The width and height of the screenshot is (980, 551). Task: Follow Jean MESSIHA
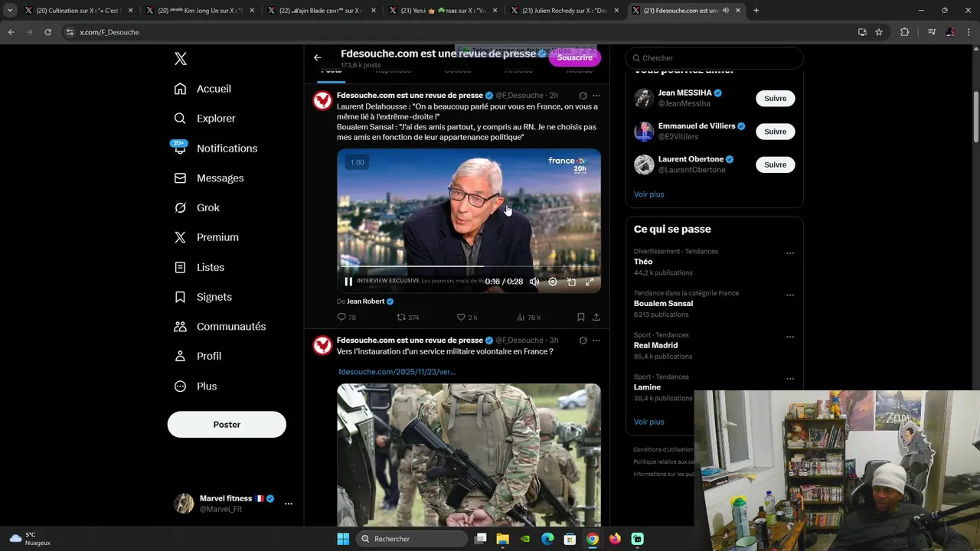(x=775, y=98)
